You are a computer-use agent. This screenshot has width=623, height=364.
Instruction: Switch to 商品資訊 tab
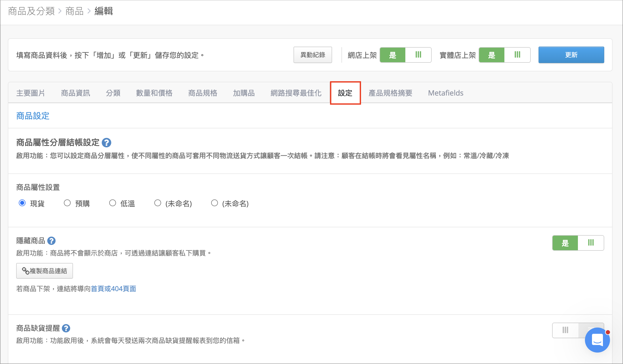[x=76, y=93]
